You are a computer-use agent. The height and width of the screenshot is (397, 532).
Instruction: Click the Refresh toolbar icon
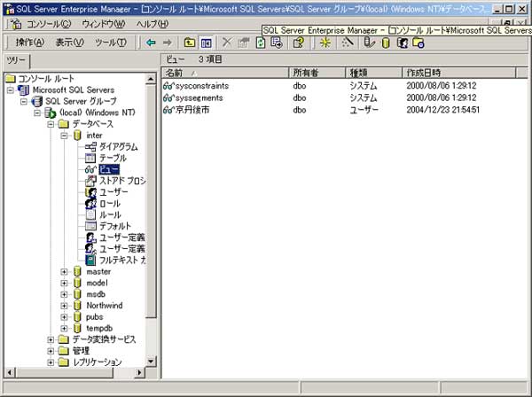260,43
